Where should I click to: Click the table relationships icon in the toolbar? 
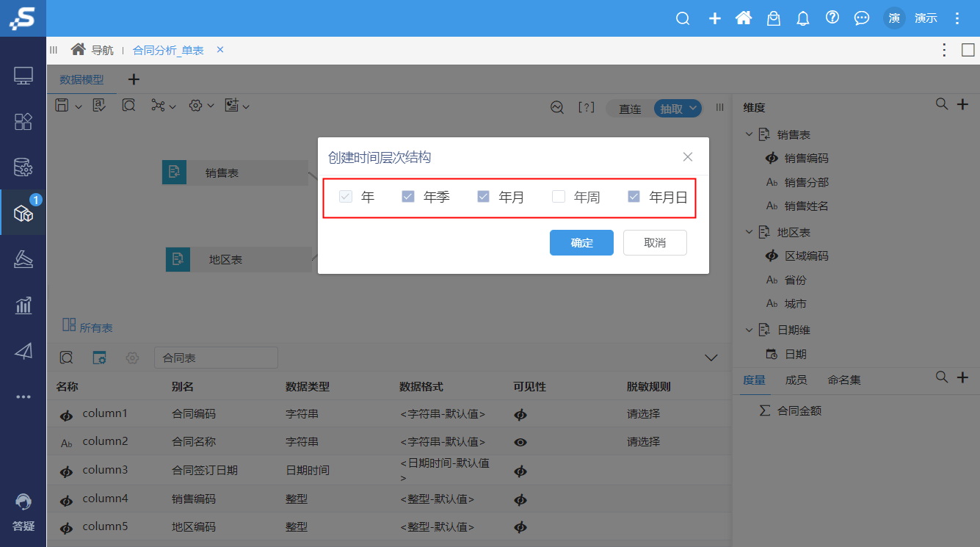tap(159, 105)
